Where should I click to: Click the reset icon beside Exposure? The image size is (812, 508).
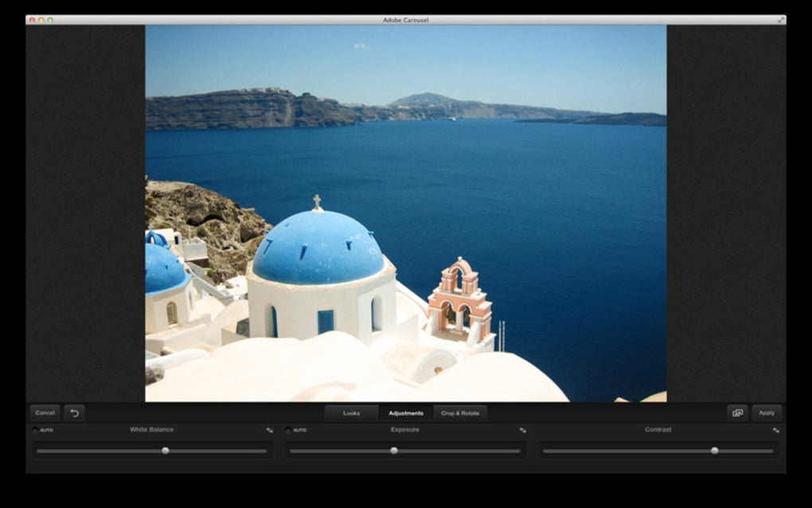(522, 429)
